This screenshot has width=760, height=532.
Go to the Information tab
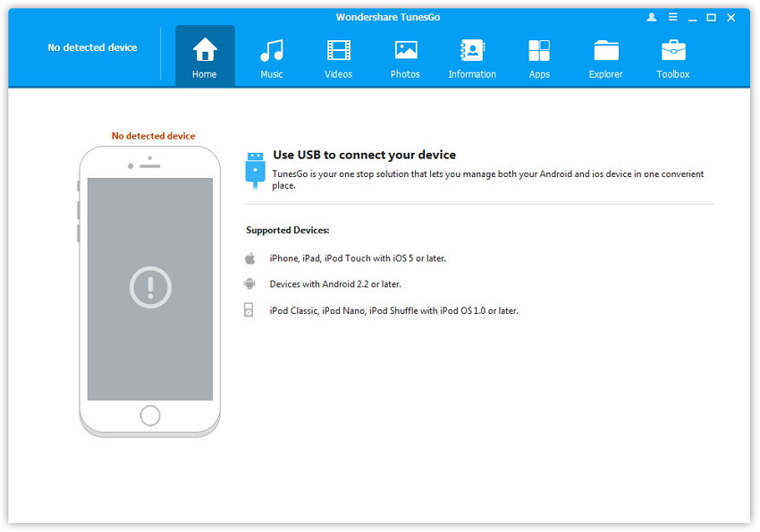(472, 57)
